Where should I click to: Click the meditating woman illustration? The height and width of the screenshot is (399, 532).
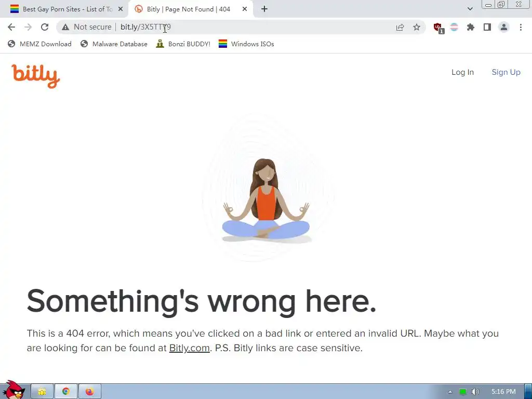[x=266, y=200]
